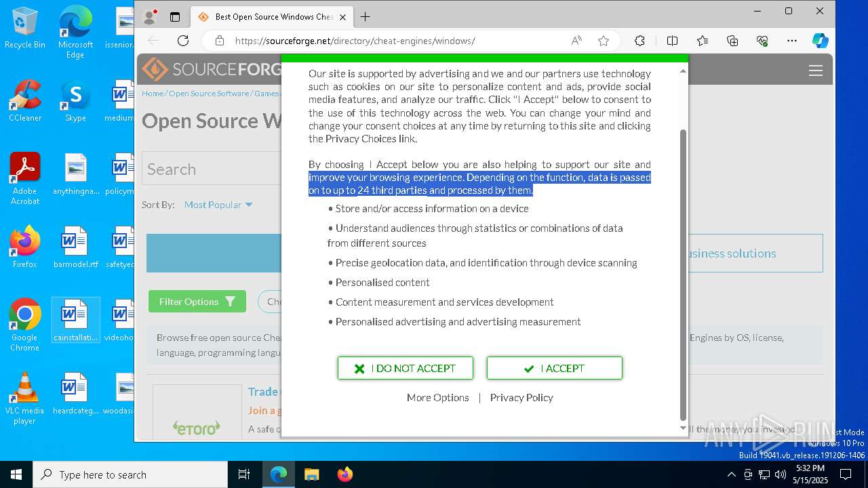Click the consent dialog scroll-down arrow
868x488 pixels.
683,428
